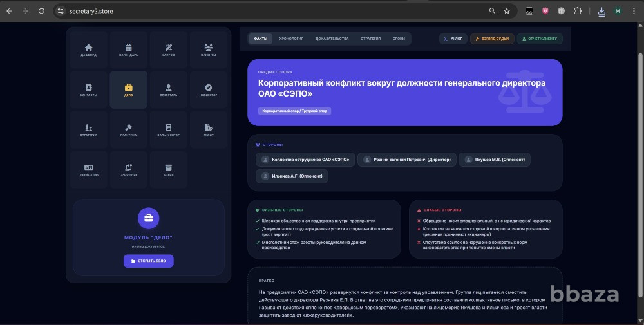Screen dimensions: 644x325
Task: Switch to the Сроки tab
Action: 399,39
